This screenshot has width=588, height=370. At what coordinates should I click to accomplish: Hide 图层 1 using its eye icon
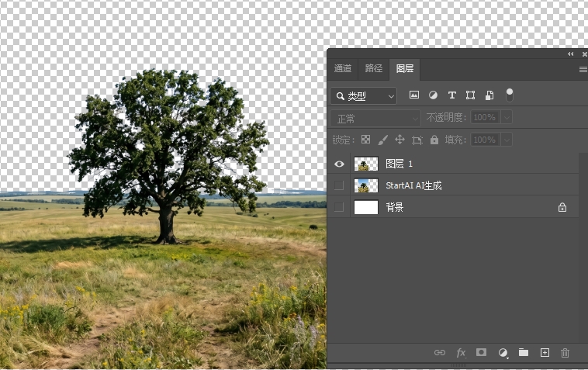click(339, 164)
